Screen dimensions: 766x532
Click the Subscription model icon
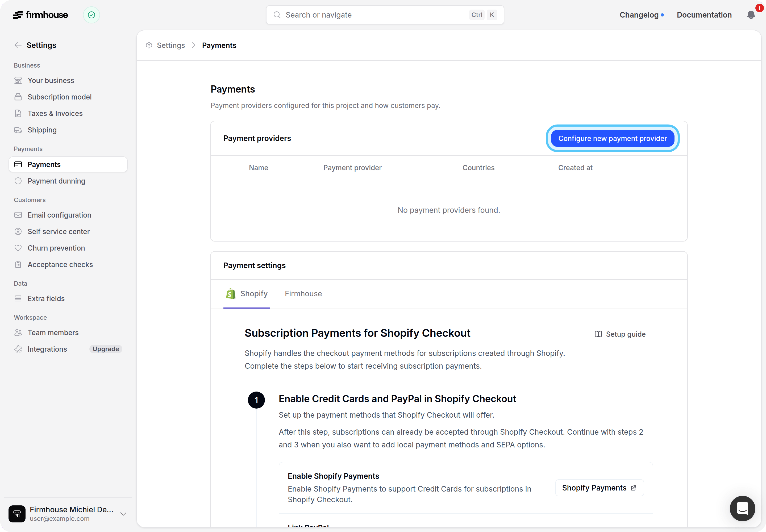18,97
